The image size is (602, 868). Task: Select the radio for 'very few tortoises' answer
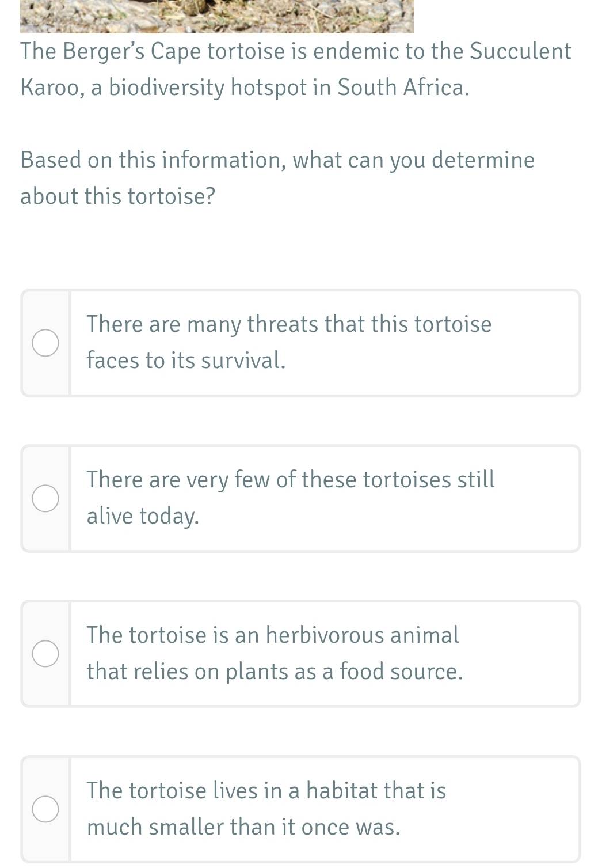click(x=45, y=498)
